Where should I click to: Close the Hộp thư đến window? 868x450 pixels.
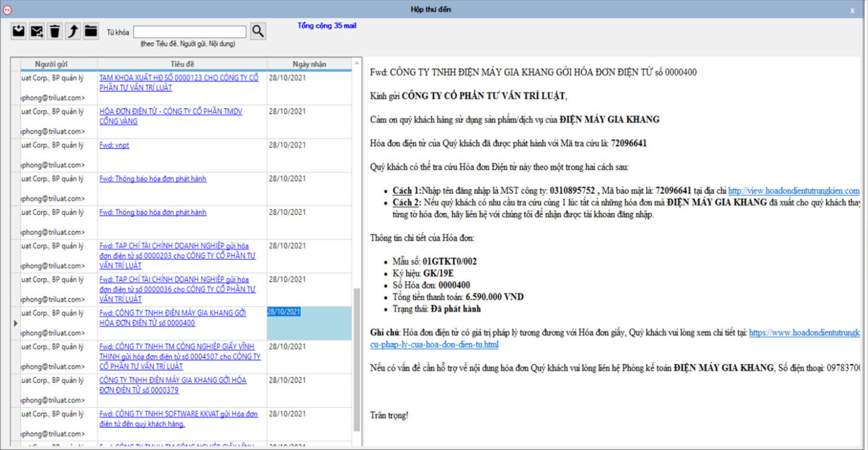852,10
